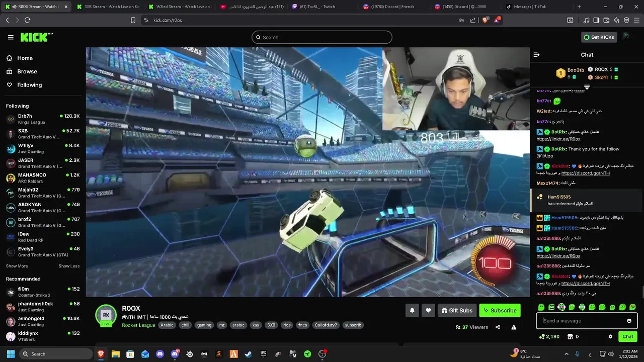Bookmark this page
This screenshot has width=644, height=362.
[133, 20]
